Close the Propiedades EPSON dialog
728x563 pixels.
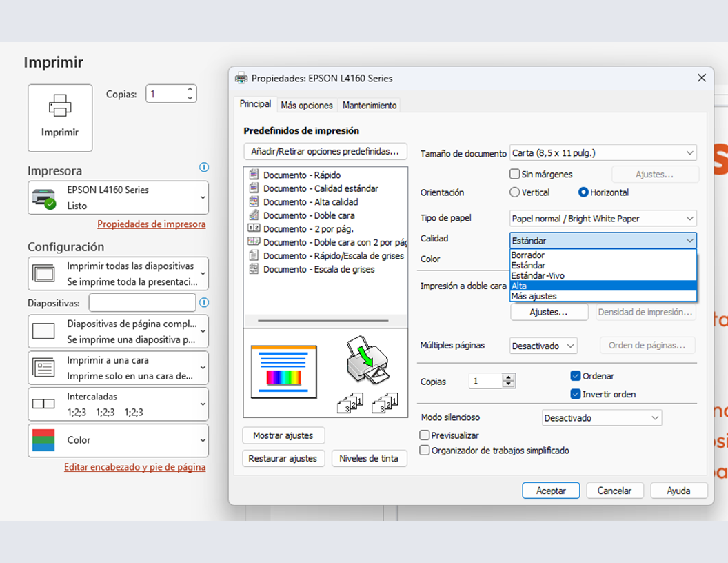point(702,77)
